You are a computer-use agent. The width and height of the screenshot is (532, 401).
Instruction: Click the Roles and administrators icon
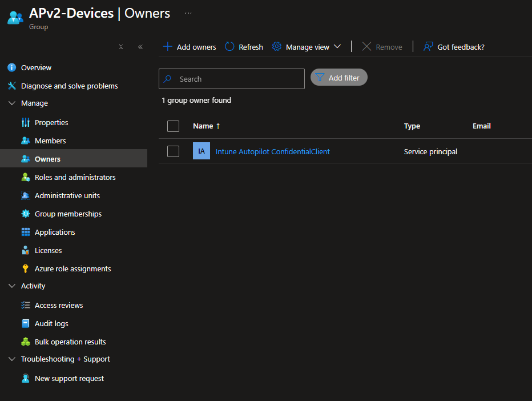tap(26, 177)
